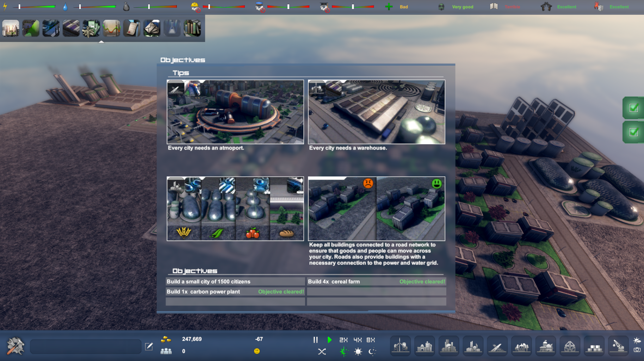Toggle the lower green checkmark button
The height and width of the screenshot is (361, 644).
pos(633,132)
